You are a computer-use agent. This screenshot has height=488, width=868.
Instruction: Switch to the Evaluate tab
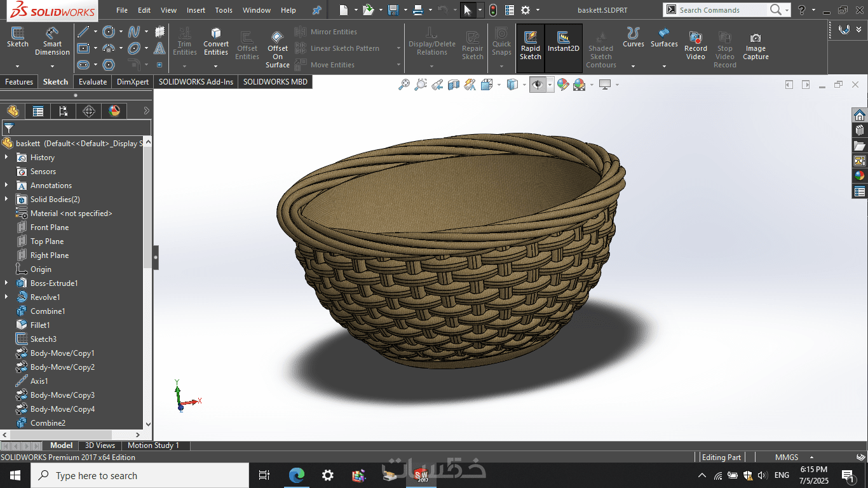(x=93, y=82)
